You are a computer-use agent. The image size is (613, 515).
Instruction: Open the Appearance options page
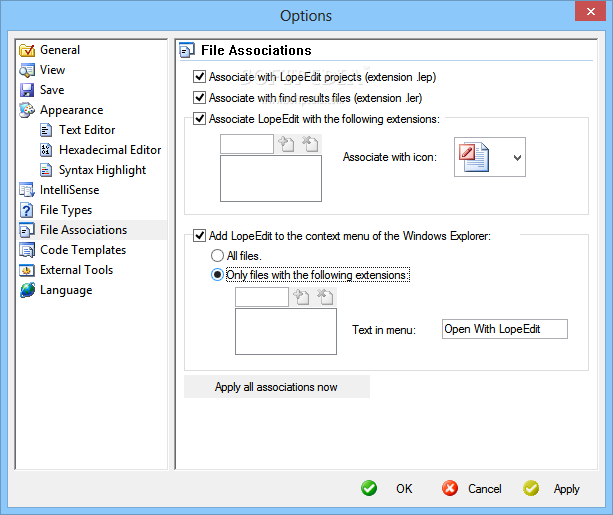click(72, 110)
